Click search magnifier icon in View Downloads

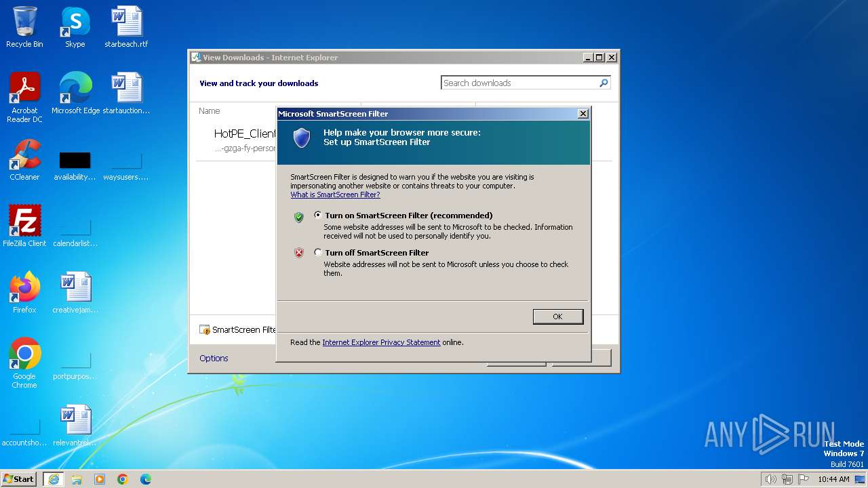(604, 83)
